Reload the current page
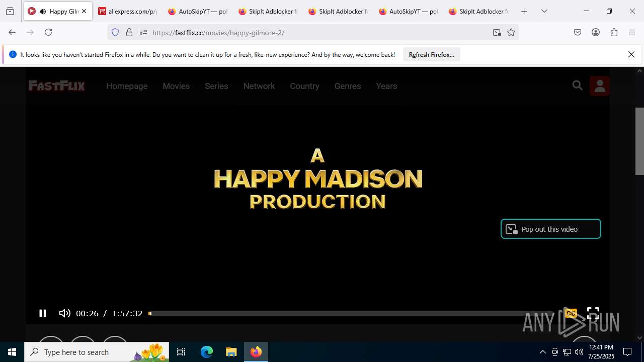 [x=48, y=32]
